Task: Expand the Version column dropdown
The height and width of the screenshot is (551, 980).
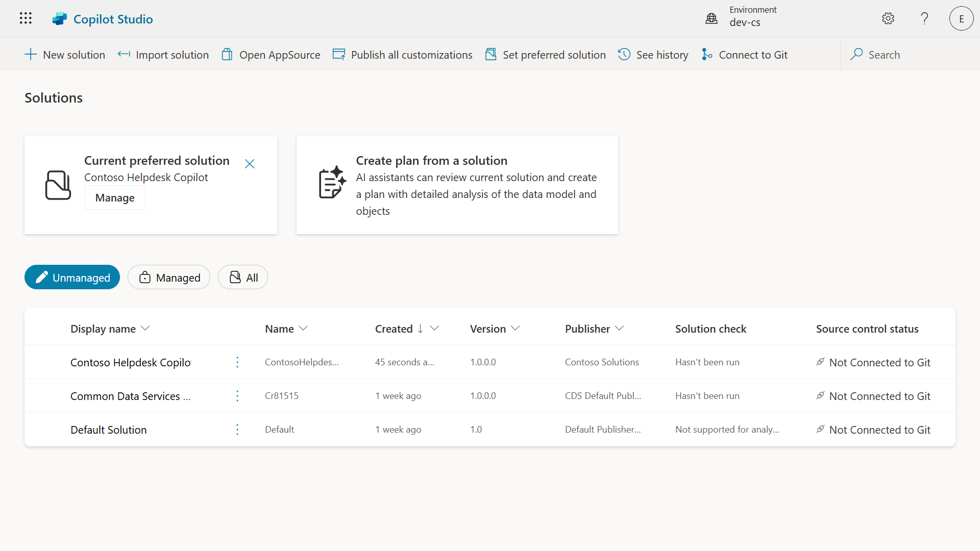Action: 516,329
